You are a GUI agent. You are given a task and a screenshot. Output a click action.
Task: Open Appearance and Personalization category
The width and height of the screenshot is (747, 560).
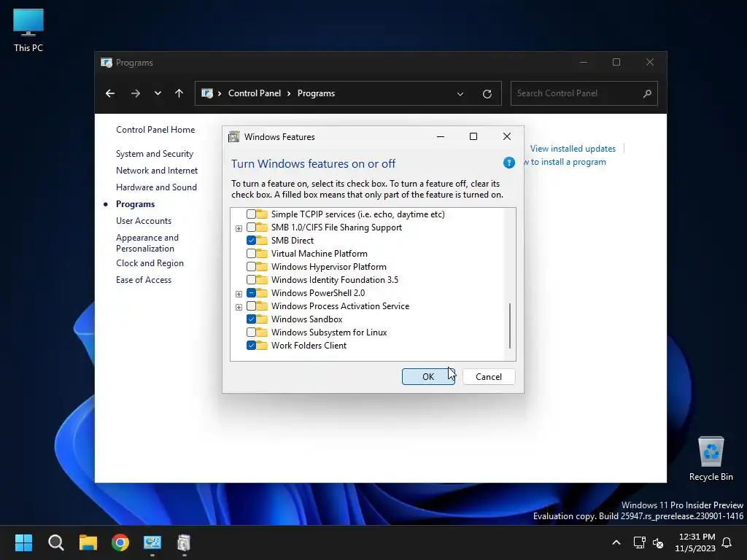[x=147, y=243]
